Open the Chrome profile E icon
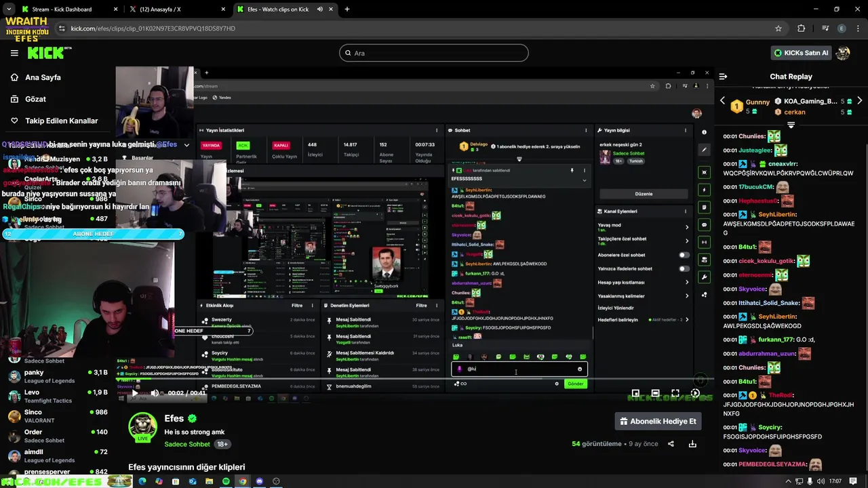The width and height of the screenshot is (868, 488). click(842, 28)
